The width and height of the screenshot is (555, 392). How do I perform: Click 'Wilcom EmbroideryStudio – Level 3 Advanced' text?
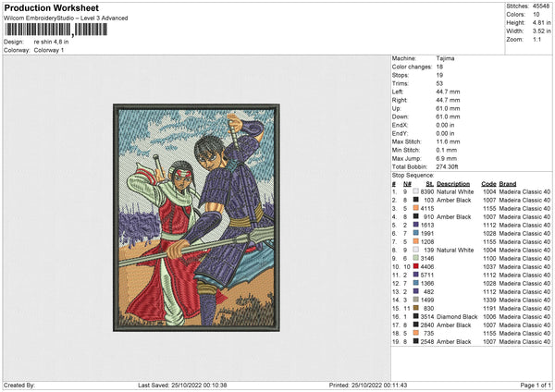66,18
